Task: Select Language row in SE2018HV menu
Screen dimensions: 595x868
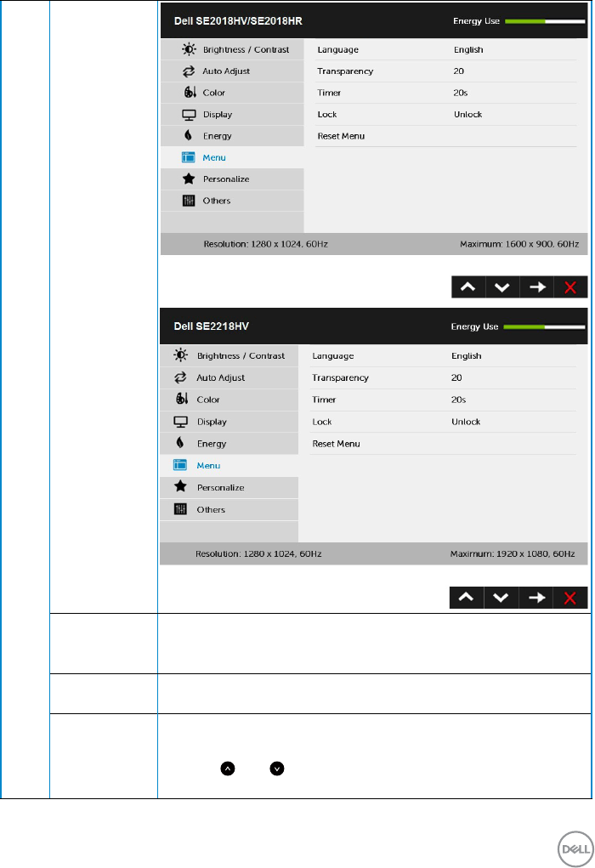Action: coord(446,50)
